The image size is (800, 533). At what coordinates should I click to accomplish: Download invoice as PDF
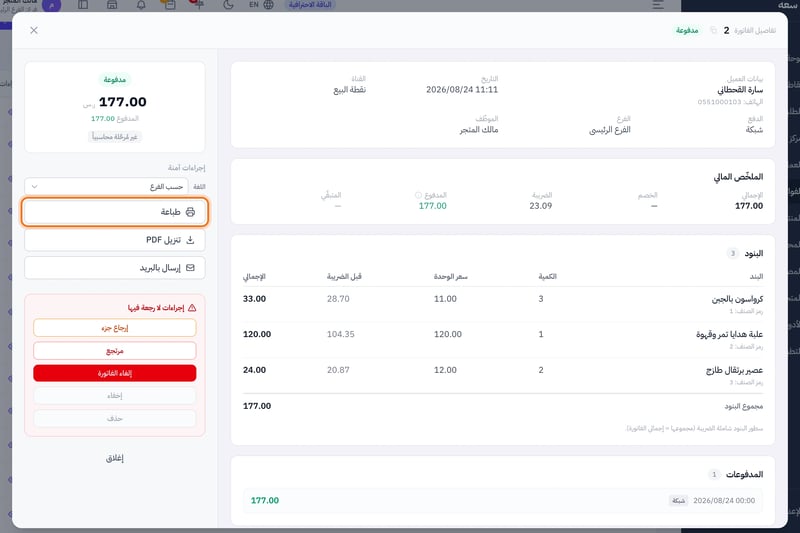[115, 240]
